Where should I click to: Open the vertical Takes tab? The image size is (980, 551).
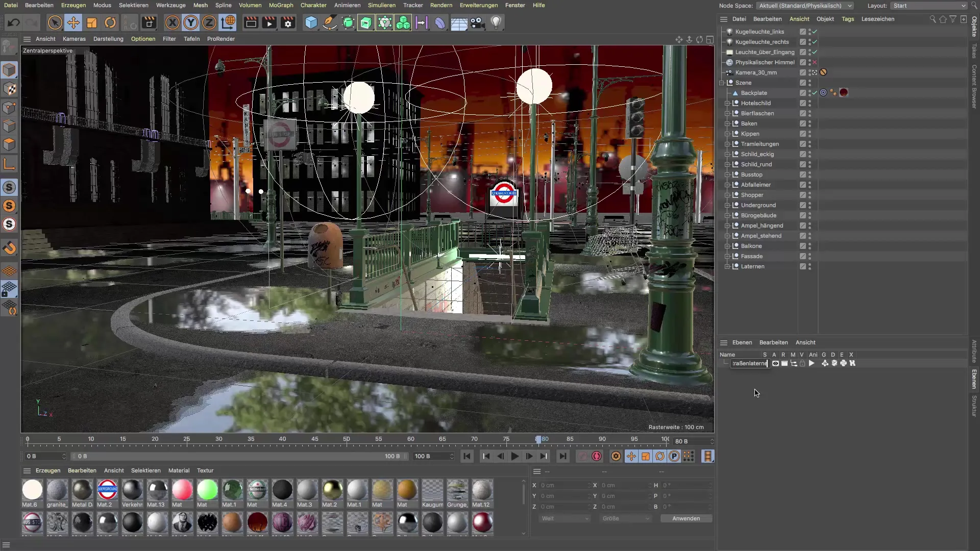tap(974, 51)
